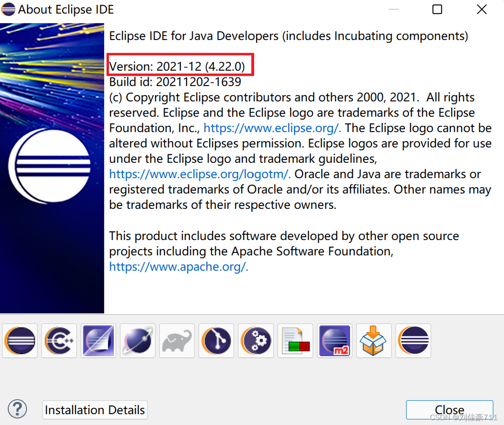Click the Version: 2021-12 (4.22.0) text
Image resolution: width=504 pixels, height=425 pixels.
coord(177,66)
